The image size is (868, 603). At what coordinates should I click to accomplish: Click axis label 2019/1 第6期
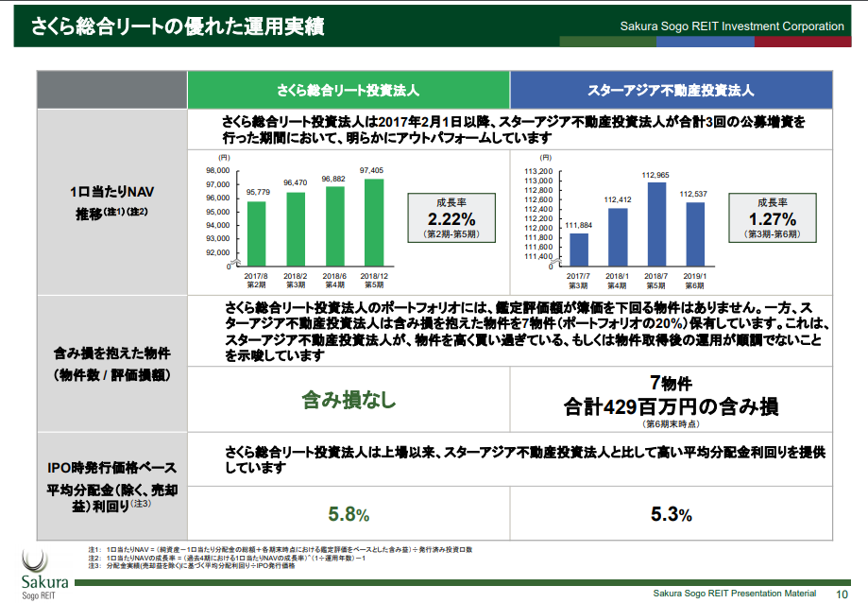[695, 281]
